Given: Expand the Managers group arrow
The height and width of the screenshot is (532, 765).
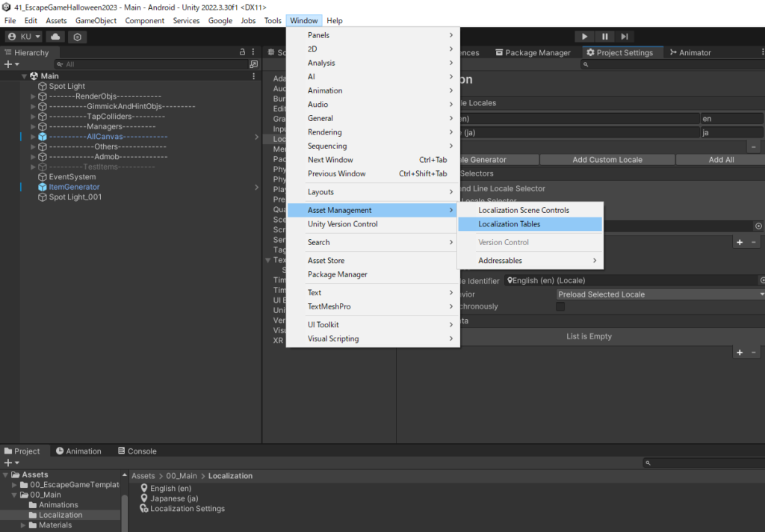Looking at the screenshot, I should (x=33, y=127).
